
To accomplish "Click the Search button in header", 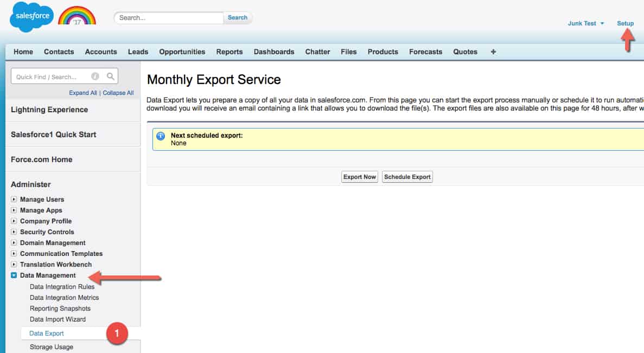I will [238, 18].
